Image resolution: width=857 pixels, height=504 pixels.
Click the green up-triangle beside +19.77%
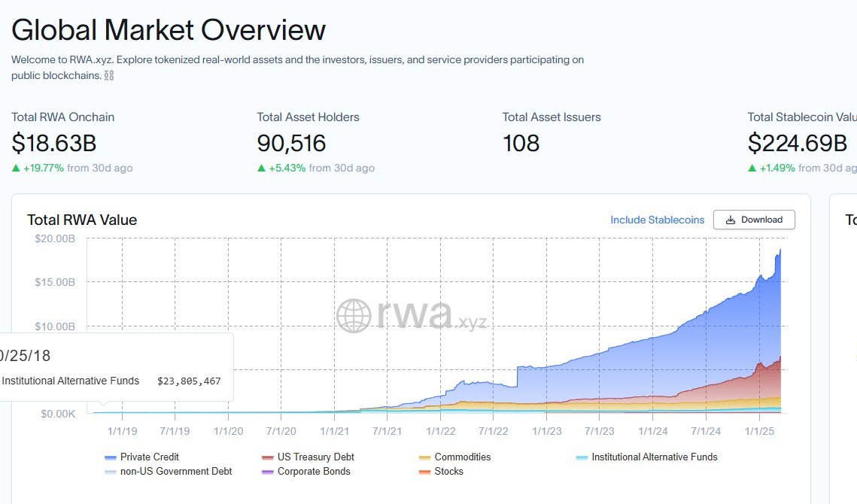[16, 168]
